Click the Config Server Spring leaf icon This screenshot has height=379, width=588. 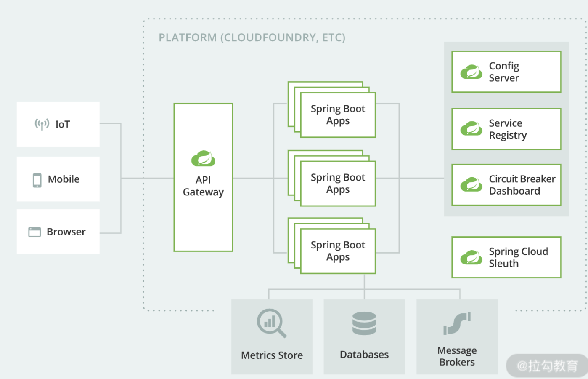coord(471,72)
